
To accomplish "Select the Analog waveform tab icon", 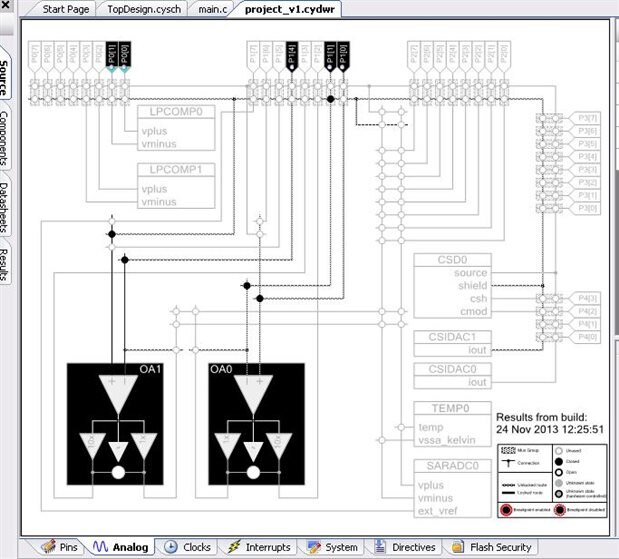I will click(100, 546).
